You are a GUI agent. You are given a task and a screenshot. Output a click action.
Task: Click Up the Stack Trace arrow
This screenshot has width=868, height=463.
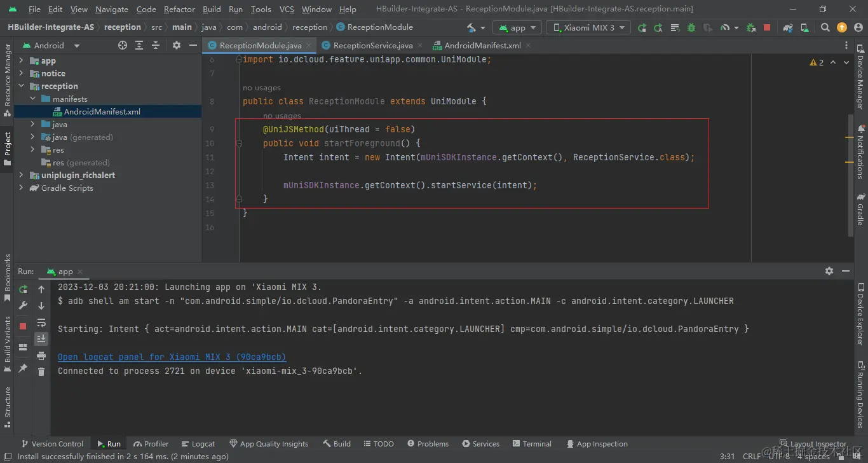click(41, 289)
